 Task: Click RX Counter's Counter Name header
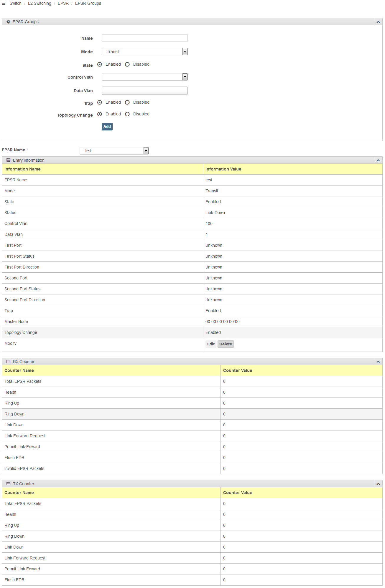111,370
